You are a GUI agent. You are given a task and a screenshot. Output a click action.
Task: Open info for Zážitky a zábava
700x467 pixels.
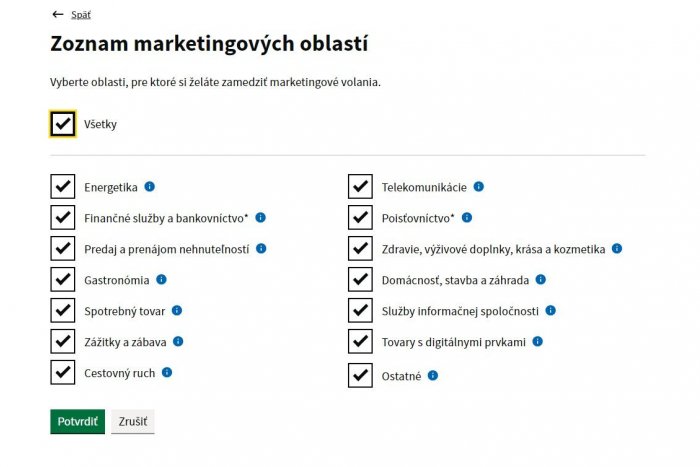[179, 341]
